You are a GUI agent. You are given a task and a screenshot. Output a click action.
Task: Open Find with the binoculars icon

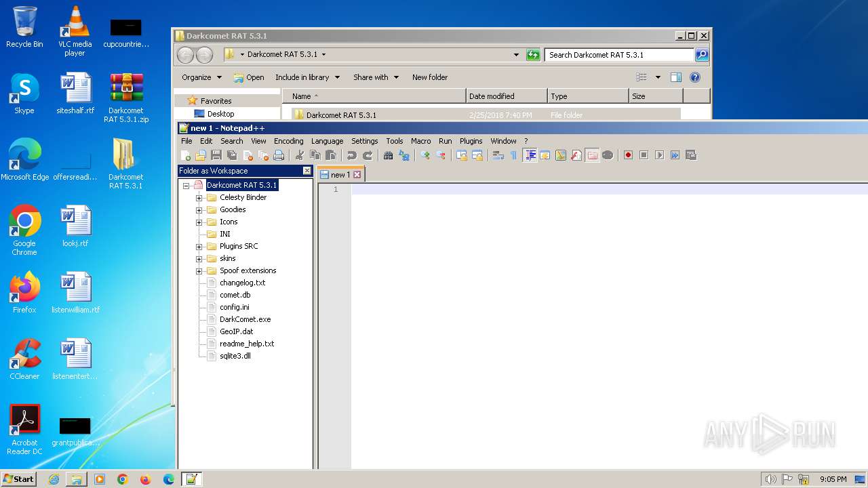(x=388, y=155)
